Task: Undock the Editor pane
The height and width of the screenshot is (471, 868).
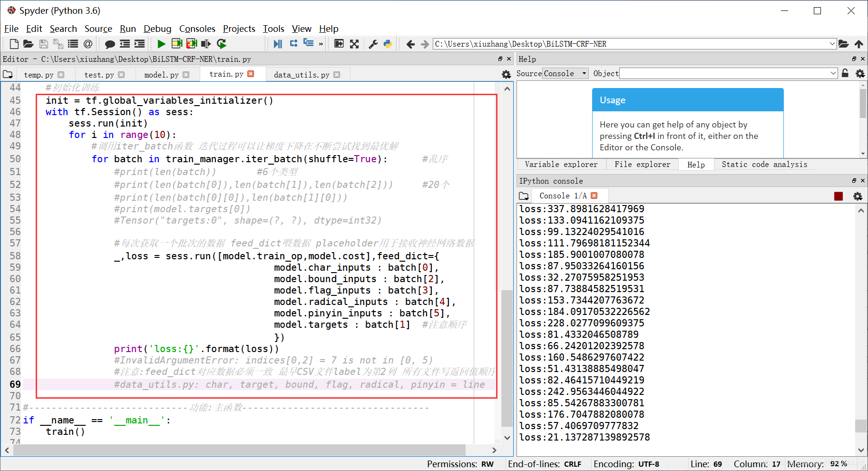Action: [x=500, y=59]
